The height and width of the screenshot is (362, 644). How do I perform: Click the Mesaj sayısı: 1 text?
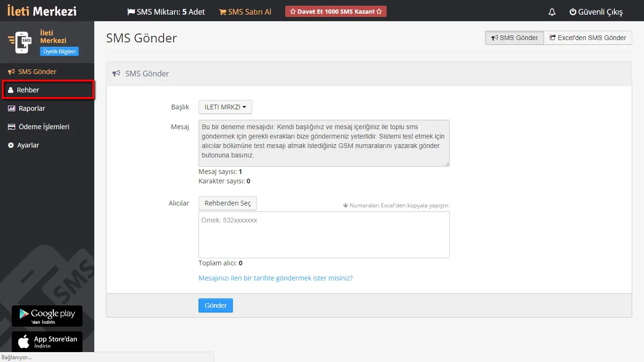point(221,172)
